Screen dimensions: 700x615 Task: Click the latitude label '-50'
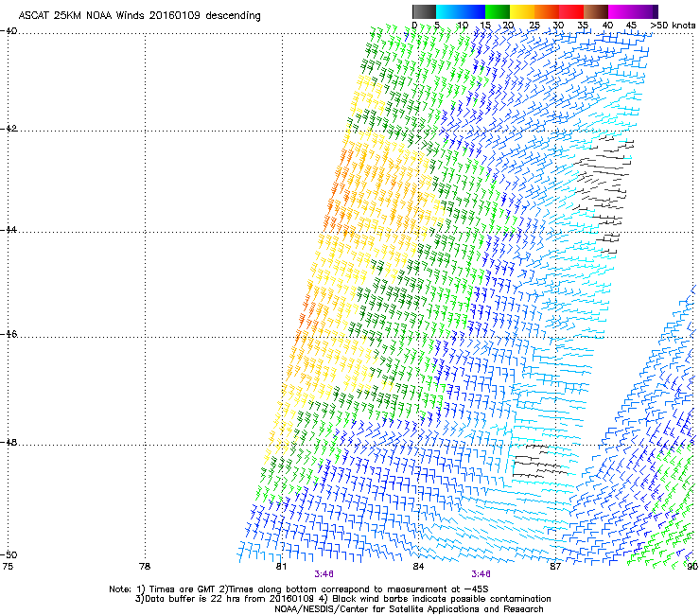click(x=9, y=554)
